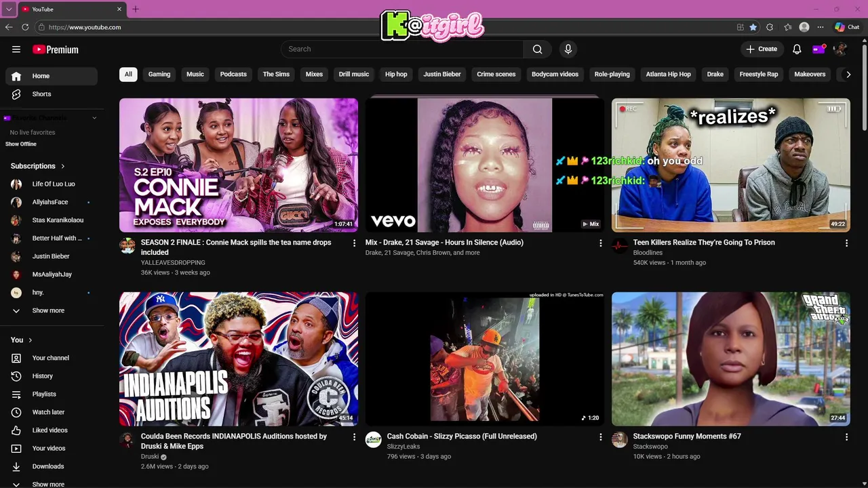Image resolution: width=868 pixels, height=488 pixels.
Task: Open Grand Theft Auto Stackswopo thumbnail
Action: point(731,359)
